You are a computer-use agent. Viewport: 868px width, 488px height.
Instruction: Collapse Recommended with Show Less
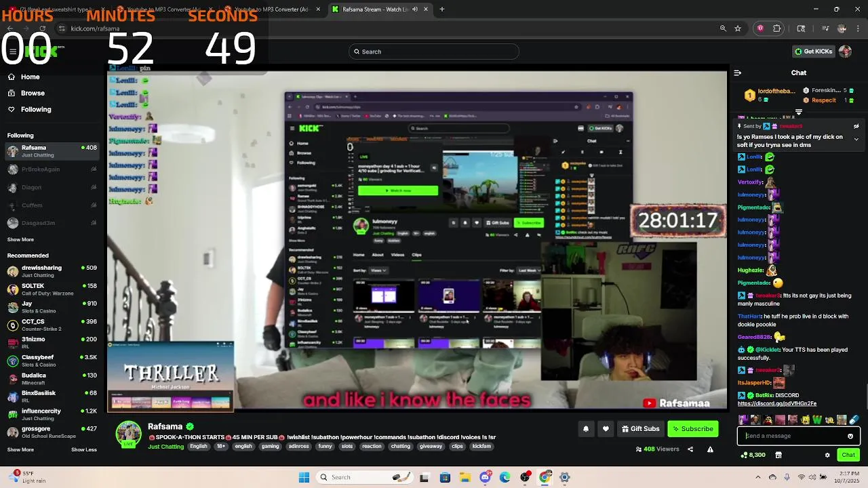[84, 449]
